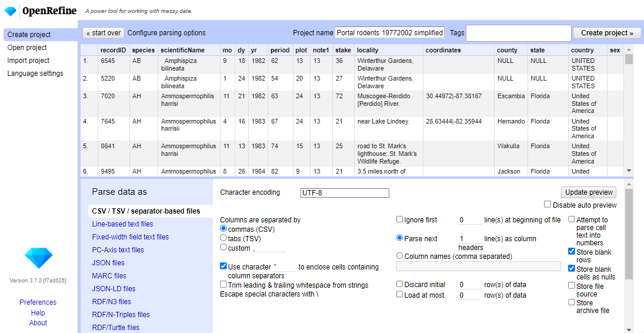Enable Store archive file checkbox
The width and height of the screenshot is (644, 333).
[571, 302]
